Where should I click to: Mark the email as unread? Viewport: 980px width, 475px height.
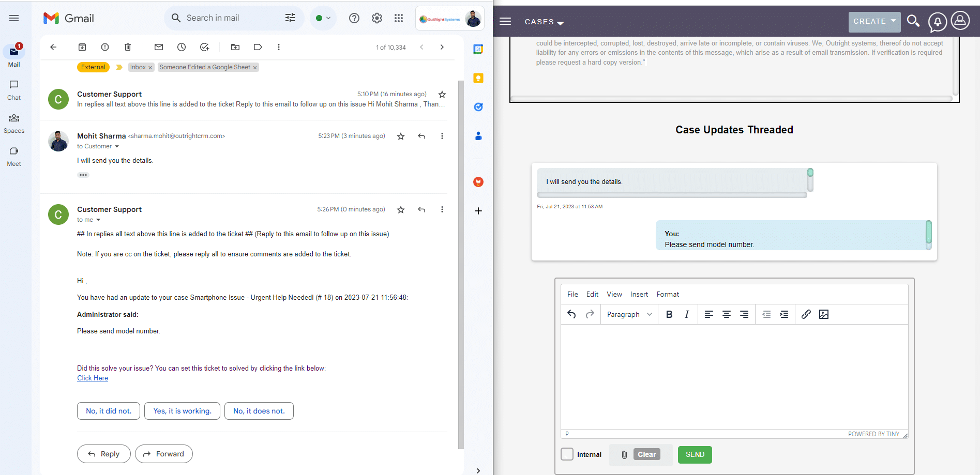[159, 47]
